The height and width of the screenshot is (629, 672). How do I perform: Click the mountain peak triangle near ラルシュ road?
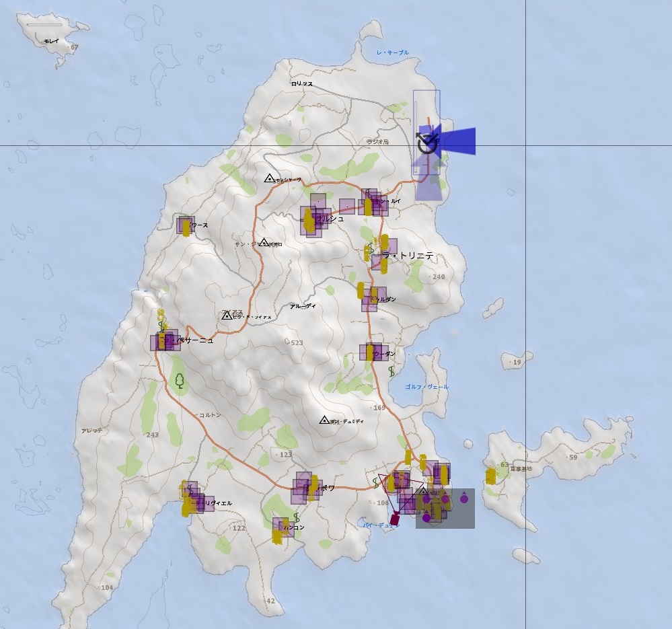coord(269,178)
